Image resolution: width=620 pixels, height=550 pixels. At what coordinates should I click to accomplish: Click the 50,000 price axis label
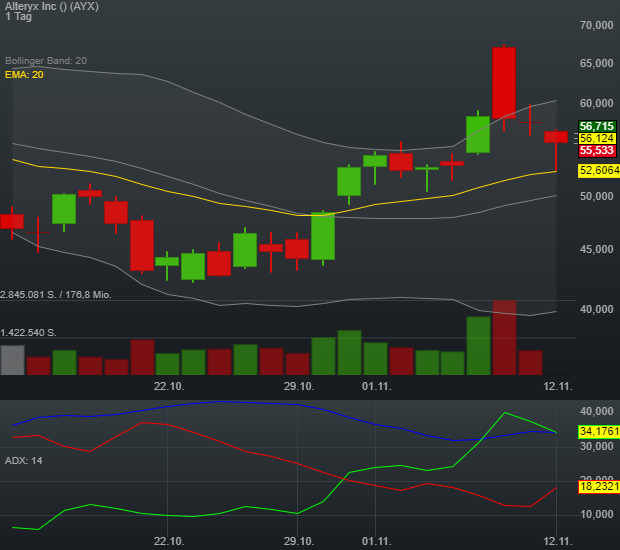tap(596, 196)
